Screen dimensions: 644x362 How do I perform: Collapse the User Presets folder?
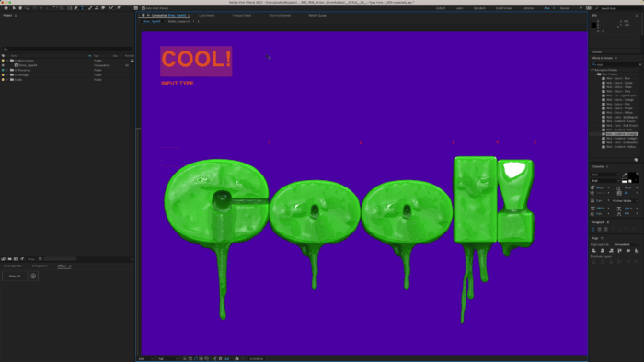(x=596, y=74)
